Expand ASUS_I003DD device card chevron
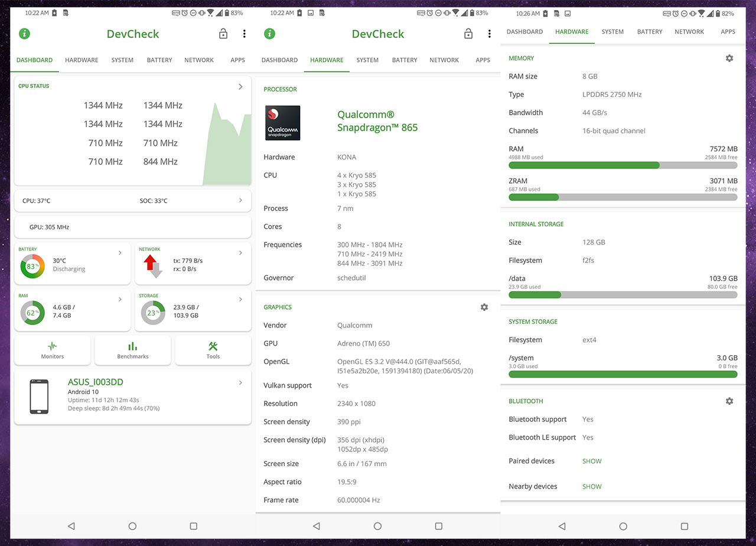 pos(240,383)
